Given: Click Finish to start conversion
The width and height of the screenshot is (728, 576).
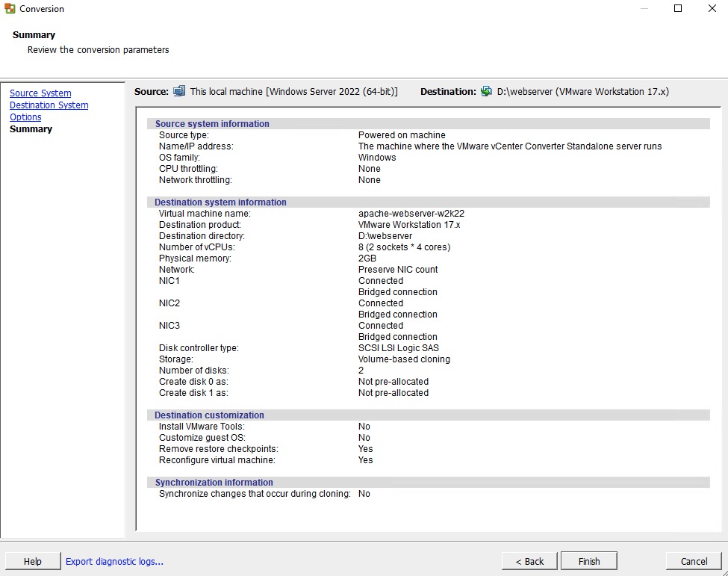Looking at the screenshot, I should pyautogui.click(x=588, y=561).
